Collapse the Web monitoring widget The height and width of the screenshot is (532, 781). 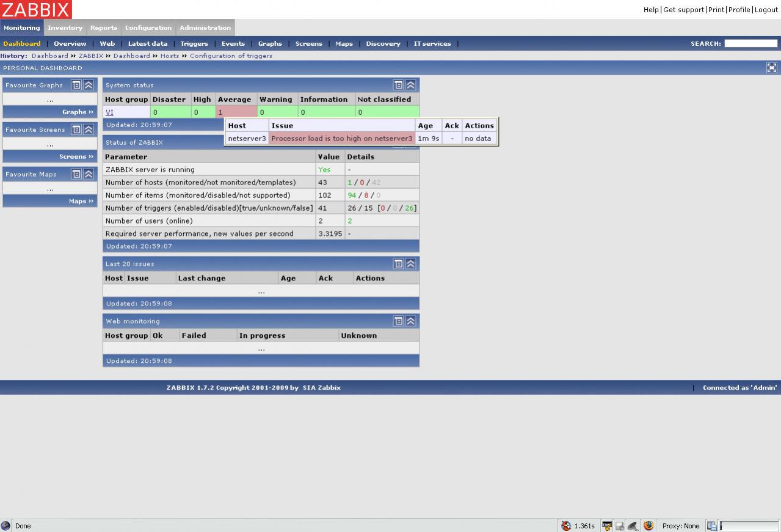click(x=410, y=321)
